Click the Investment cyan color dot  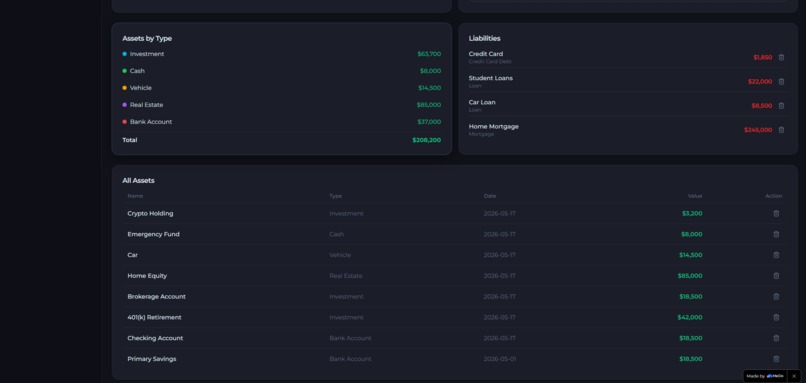(x=124, y=54)
